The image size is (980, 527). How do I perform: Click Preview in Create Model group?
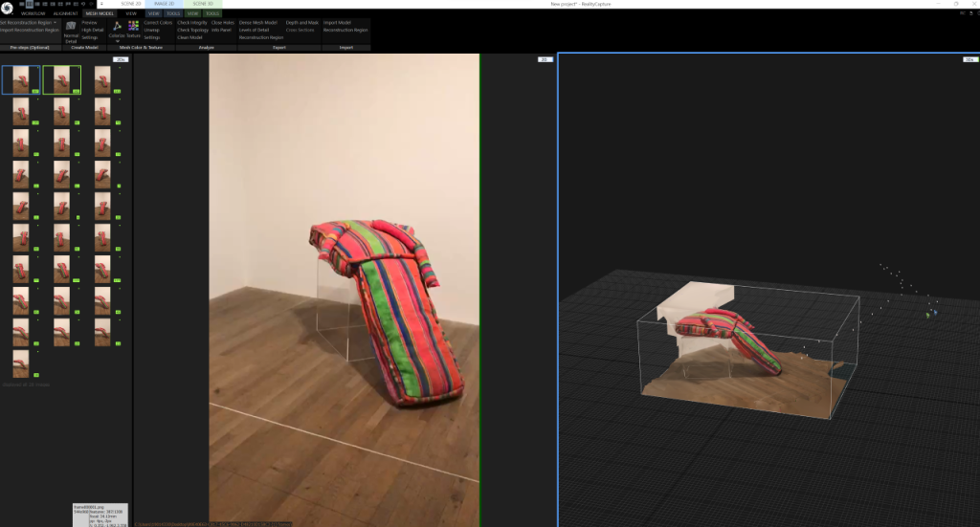[89, 23]
